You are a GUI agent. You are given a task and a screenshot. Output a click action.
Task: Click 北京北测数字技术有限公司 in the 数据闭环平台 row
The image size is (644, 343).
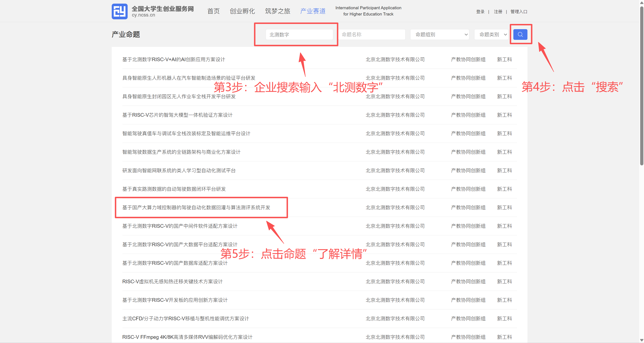coord(395,189)
